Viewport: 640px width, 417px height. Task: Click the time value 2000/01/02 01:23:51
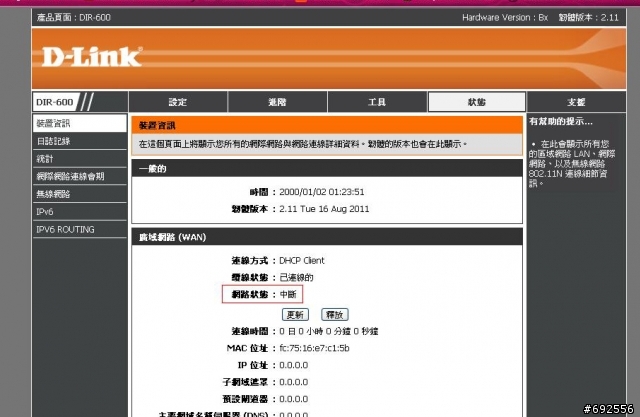(x=322, y=192)
